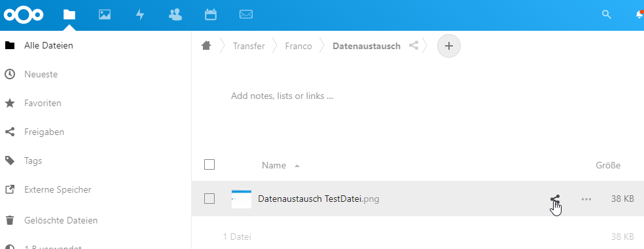Viewport: 644px width, 249px height.
Task: Click the Freigaben share icon
Action: point(9,132)
